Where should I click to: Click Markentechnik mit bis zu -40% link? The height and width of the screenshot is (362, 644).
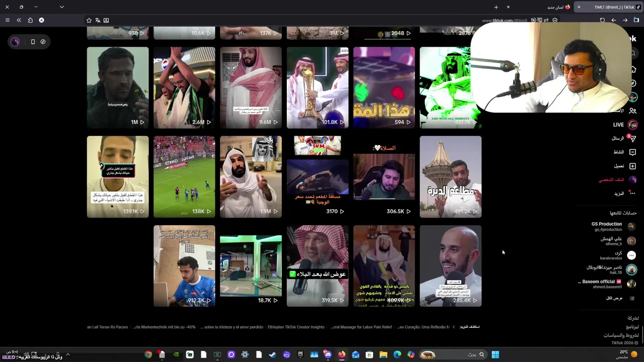(164, 327)
